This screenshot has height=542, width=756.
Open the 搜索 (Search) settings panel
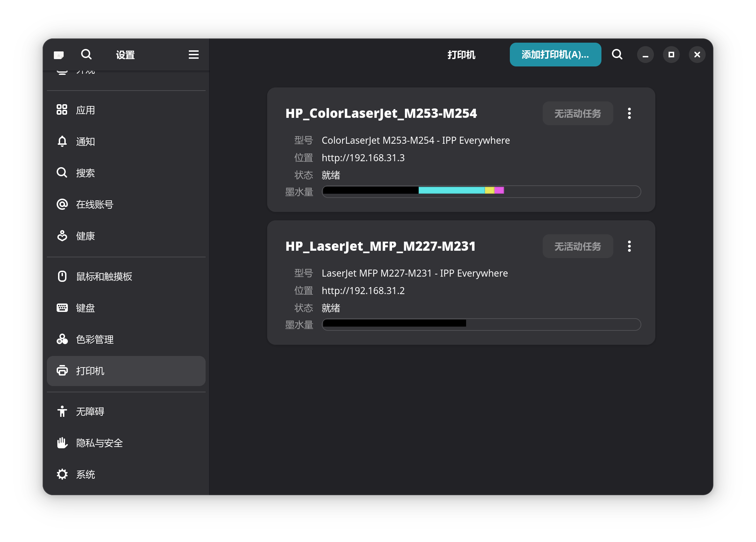[126, 173]
